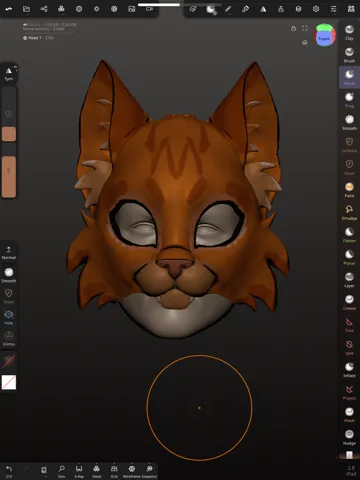Viewport: 360px width, 480px height.
Task: Reset view with the home icon
Action: pyautogui.click(x=305, y=43)
